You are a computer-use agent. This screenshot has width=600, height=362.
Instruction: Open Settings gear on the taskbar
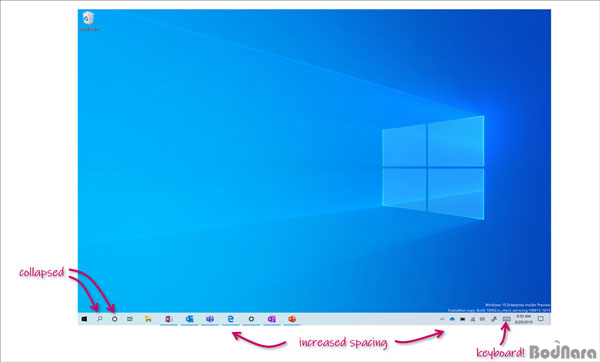point(251,319)
